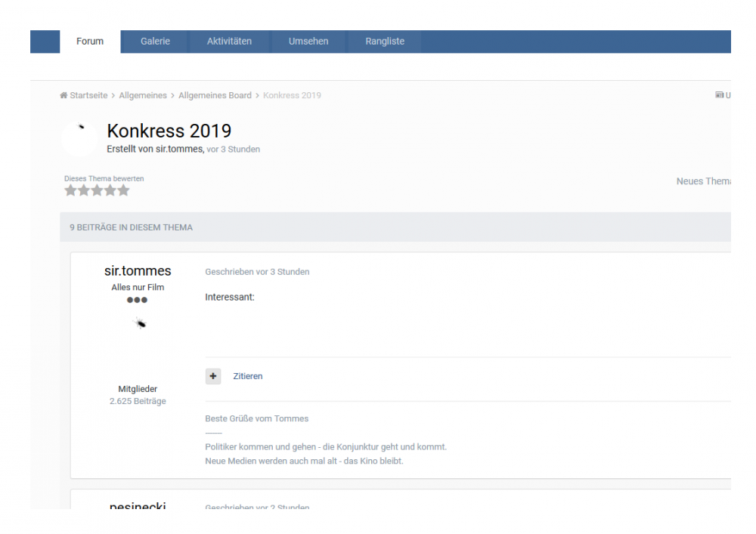Open the Umsehen menu
Image resolution: width=756 pixels, height=534 pixels.
click(308, 42)
